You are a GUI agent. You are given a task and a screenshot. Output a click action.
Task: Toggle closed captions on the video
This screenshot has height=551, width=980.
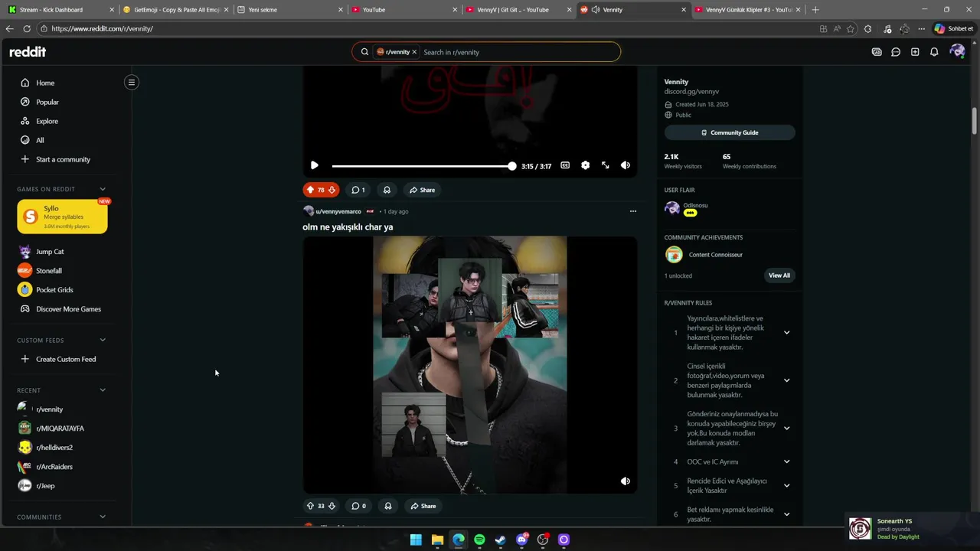565,165
